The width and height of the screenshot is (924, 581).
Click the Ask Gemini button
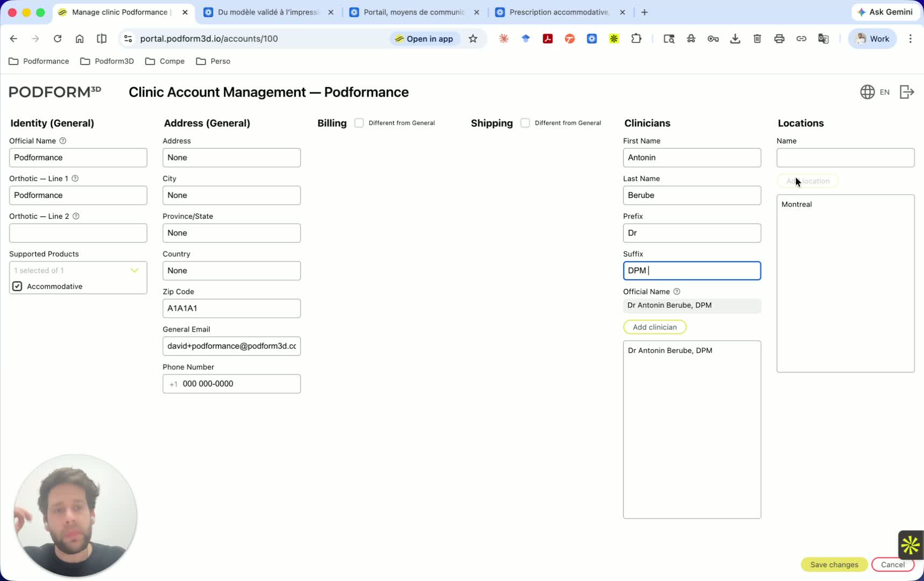(x=885, y=12)
